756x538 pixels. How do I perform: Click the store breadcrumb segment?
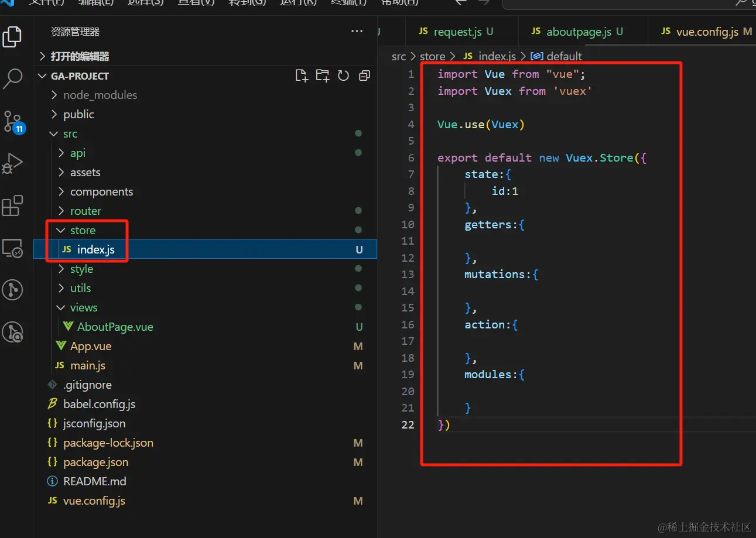click(433, 56)
